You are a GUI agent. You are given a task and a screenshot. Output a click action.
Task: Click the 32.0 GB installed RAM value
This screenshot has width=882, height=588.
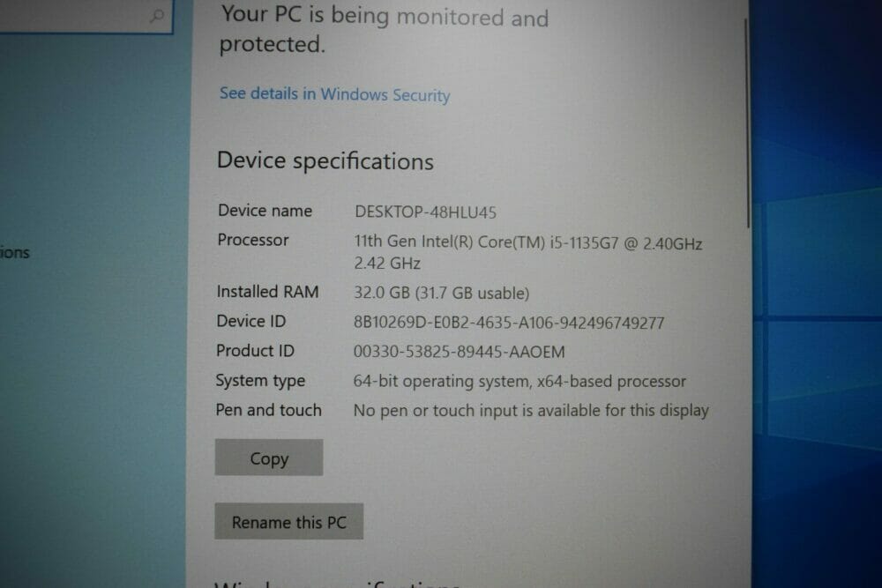[441, 293]
